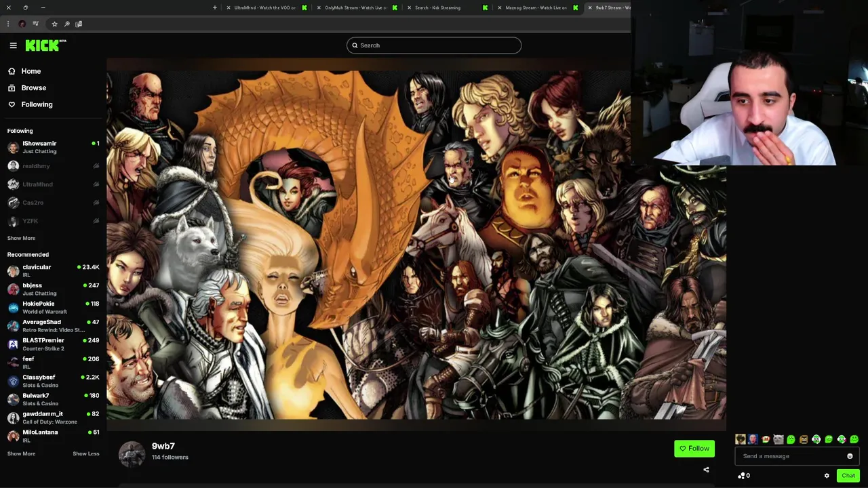This screenshot has height=488, width=868.
Task: Open offline channel realdhmy
Action: pyautogui.click(x=53, y=166)
